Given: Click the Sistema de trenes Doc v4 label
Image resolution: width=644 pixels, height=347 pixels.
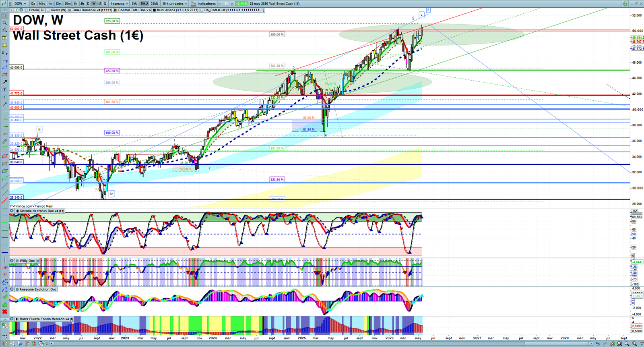Looking at the screenshot, I should pyautogui.click(x=42, y=211).
